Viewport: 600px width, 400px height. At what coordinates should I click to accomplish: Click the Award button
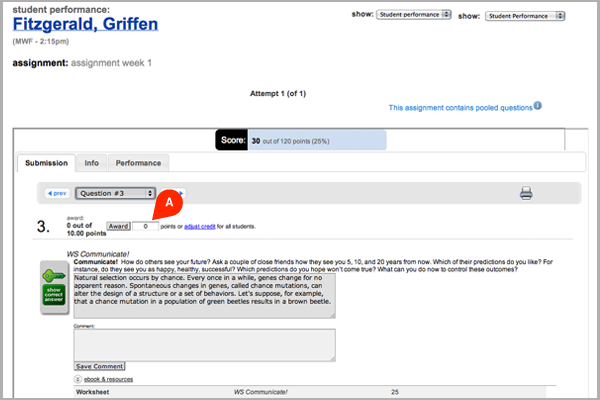[x=118, y=226]
